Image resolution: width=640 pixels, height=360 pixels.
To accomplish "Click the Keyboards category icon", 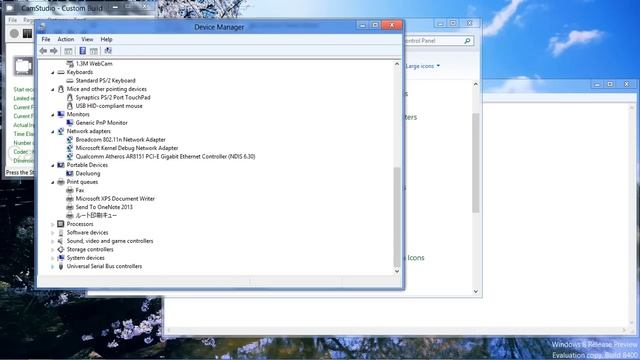I will 61,72.
